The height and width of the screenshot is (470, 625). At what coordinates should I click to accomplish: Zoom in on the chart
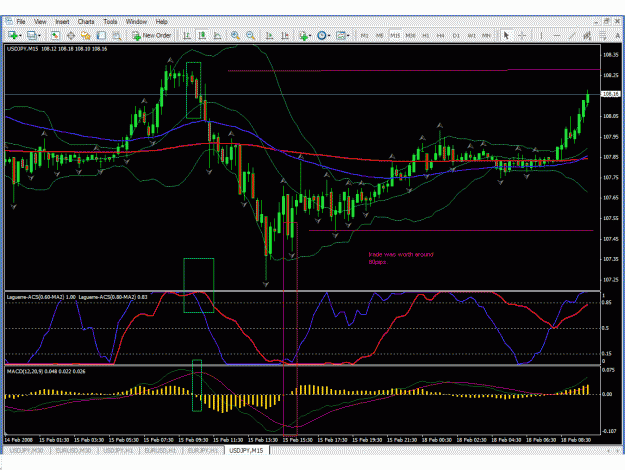click(235, 35)
